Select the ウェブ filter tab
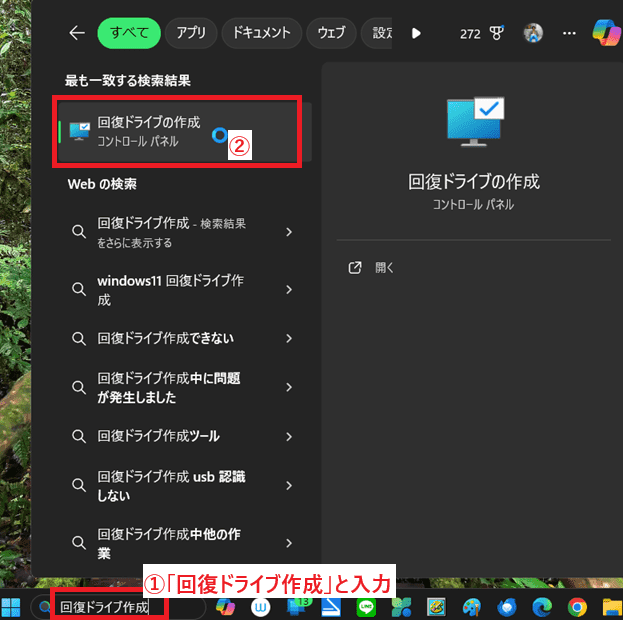Image resolution: width=623 pixels, height=620 pixels. click(x=331, y=33)
